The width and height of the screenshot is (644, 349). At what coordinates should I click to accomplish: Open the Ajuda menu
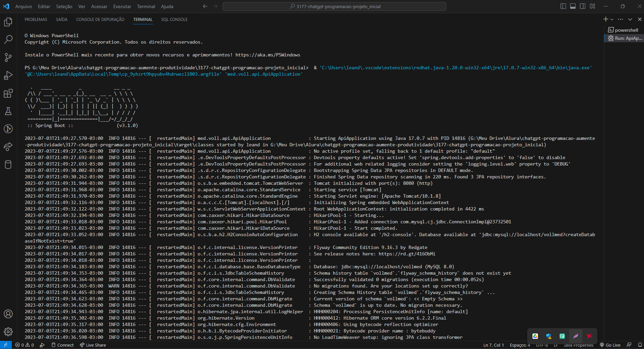pyautogui.click(x=167, y=6)
